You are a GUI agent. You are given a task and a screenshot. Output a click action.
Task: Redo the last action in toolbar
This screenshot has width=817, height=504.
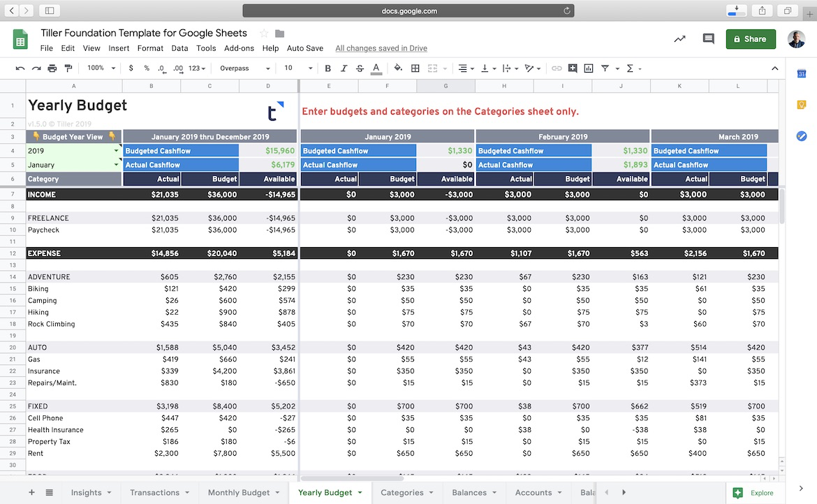click(36, 68)
